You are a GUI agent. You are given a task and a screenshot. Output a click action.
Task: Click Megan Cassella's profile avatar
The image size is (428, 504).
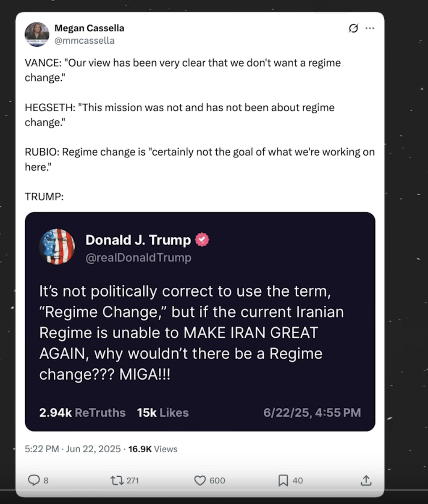37,34
